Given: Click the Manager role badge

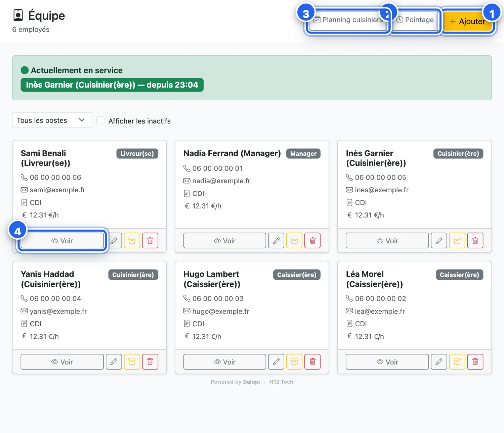Looking at the screenshot, I should 303,153.
